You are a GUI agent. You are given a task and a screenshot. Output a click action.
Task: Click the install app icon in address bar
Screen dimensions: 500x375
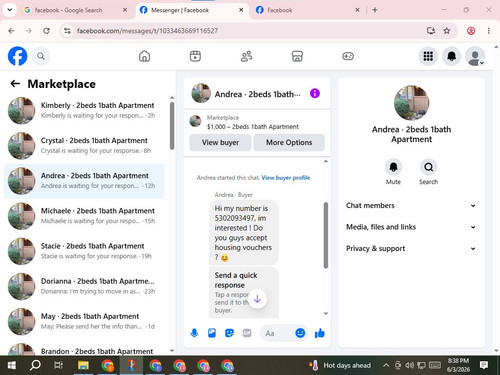[x=431, y=31]
